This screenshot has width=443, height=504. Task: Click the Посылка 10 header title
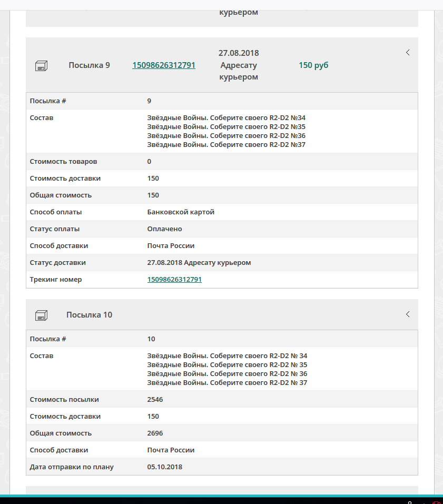click(89, 315)
